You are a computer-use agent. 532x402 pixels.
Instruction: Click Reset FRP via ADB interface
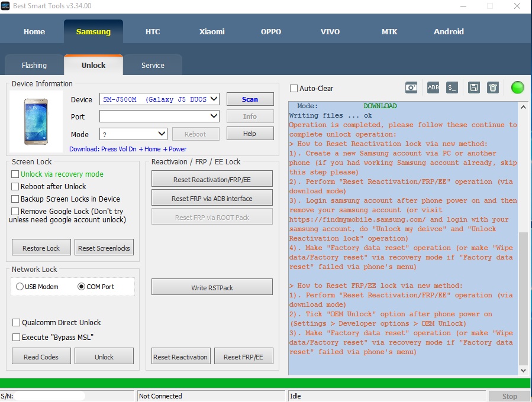point(212,198)
